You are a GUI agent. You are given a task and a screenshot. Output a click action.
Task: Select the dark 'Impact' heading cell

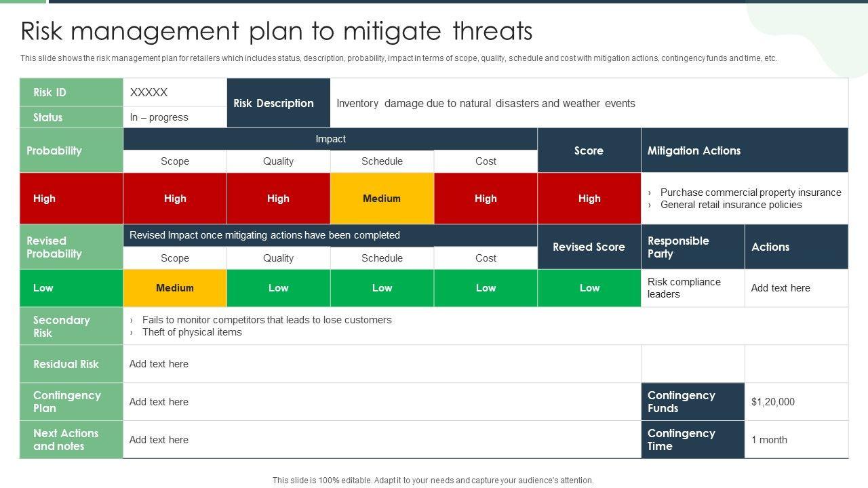[x=330, y=139]
